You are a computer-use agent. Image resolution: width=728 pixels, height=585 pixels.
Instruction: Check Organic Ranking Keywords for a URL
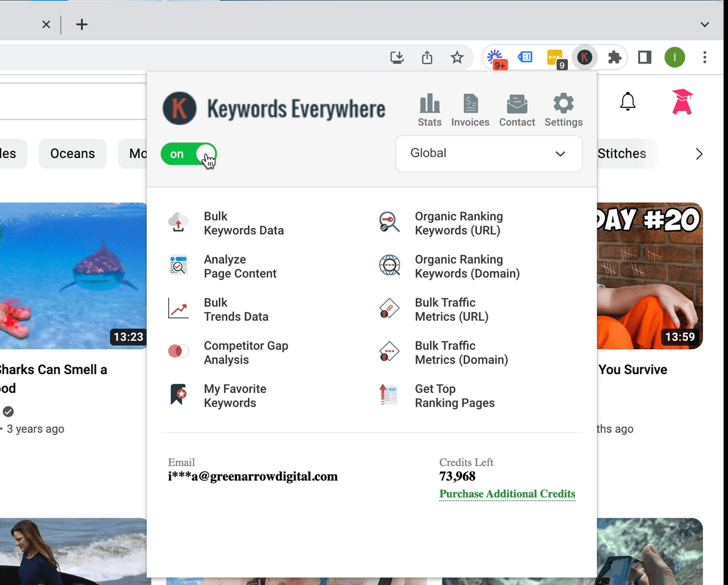[459, 223]
